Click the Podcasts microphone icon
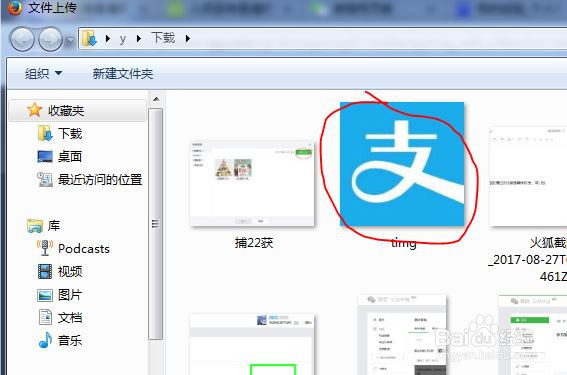 [x=45, y=248]
